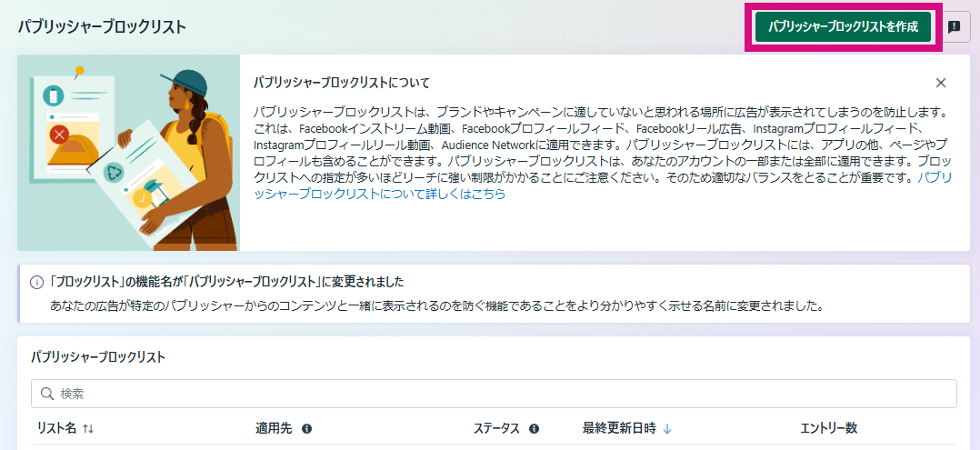Click the パブリッシャーブロックリストについて heading

[341, 83]
